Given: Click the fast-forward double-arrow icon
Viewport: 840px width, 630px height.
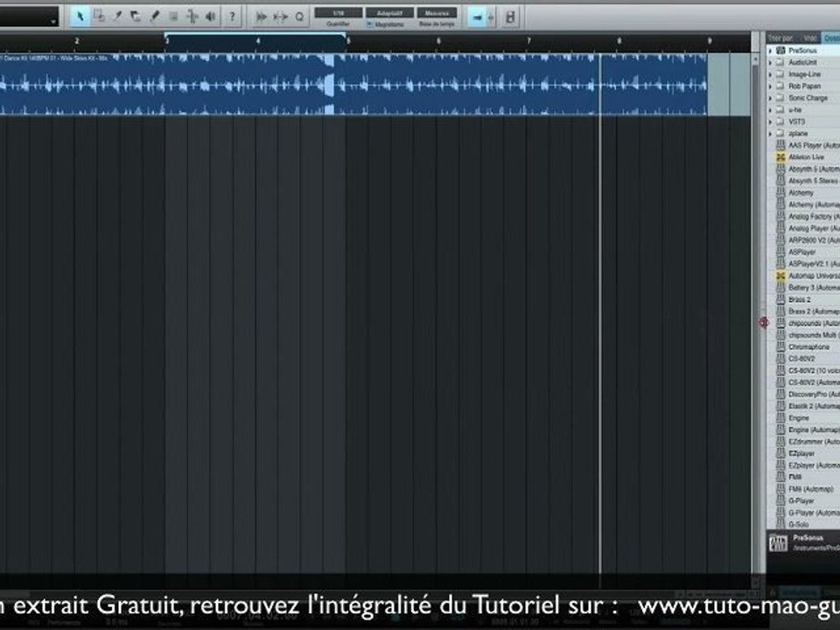Looking at the screenshot, I should tap(262, 17).
